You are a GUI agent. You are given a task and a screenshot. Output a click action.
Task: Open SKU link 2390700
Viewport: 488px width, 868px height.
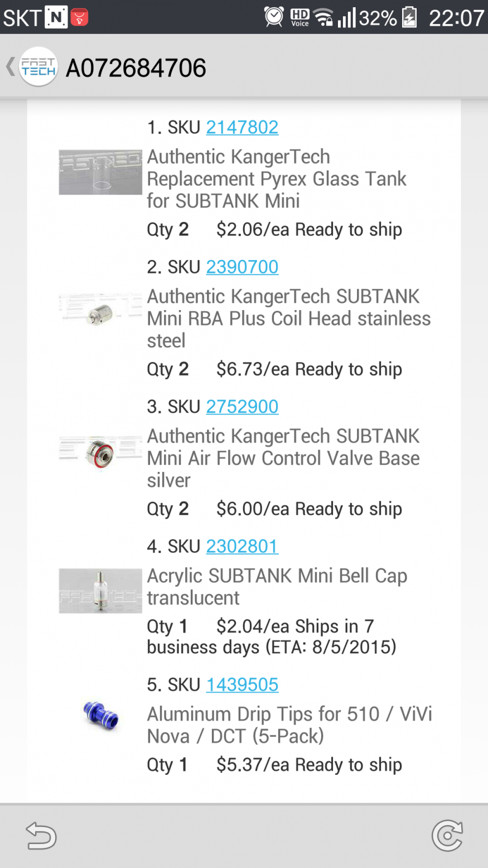click(x=242, y=267)
